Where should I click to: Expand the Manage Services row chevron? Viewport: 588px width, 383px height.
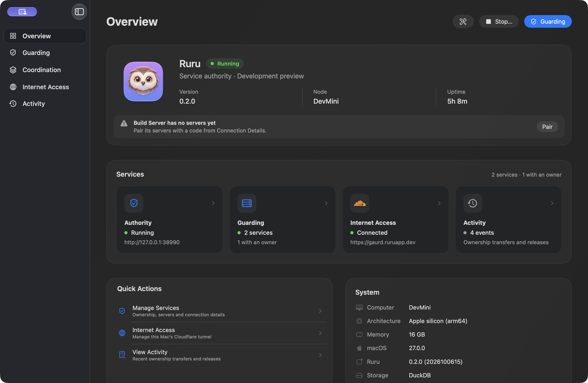[x=320, y=311]
